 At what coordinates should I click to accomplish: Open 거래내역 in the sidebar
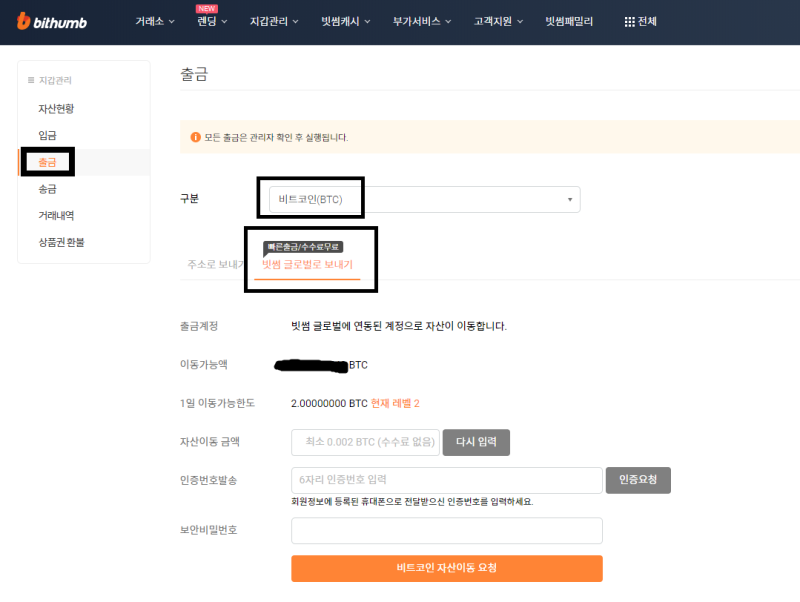56,215
